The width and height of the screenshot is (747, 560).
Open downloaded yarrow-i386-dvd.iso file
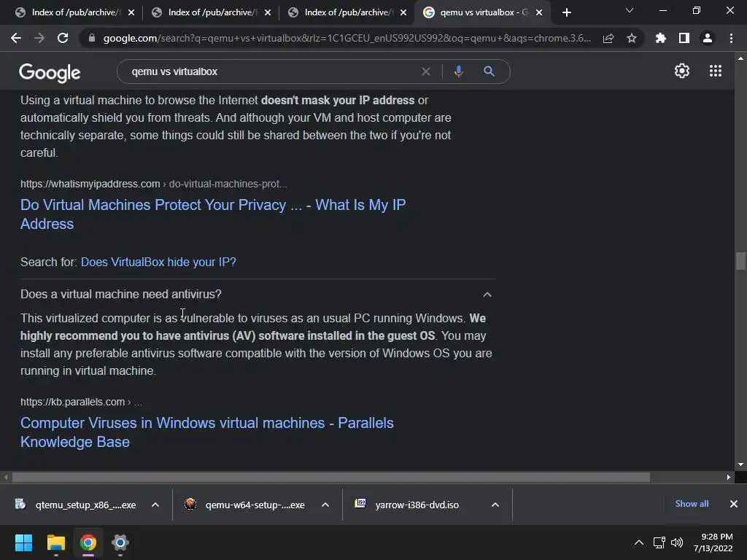click(407, 505)
